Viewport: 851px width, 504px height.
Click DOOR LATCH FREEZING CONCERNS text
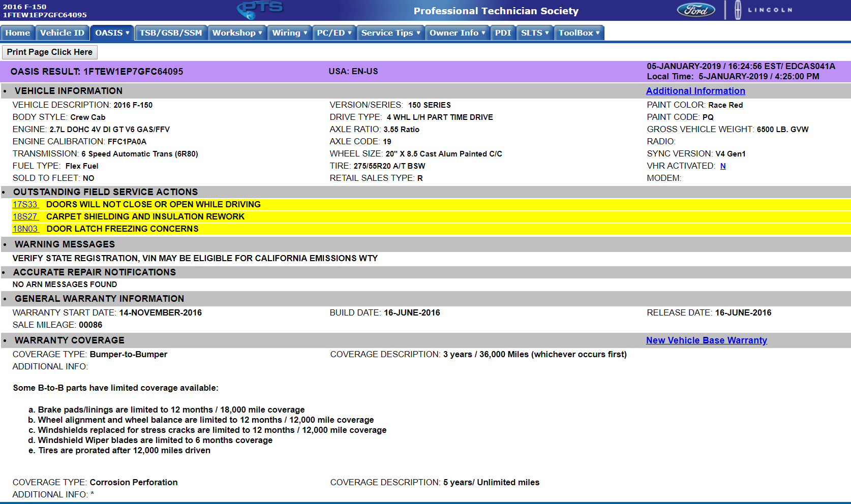[x=123, y=229]
